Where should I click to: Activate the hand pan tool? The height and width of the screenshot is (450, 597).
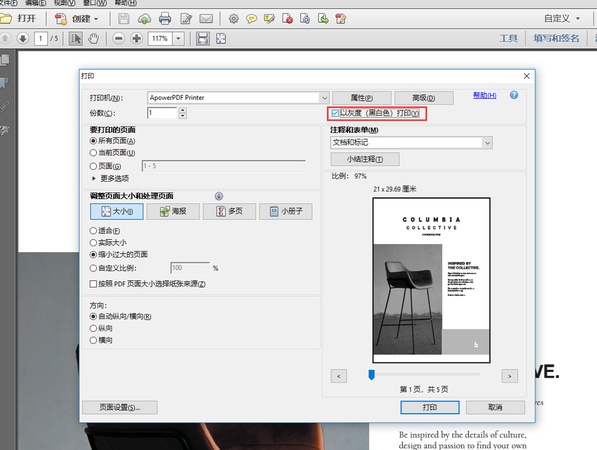point(94,38)
